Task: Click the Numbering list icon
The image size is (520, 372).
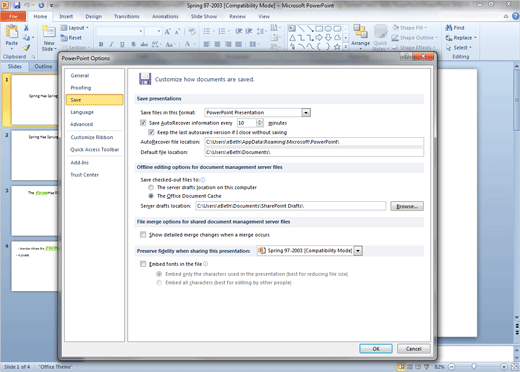Action: (x=222, y=31)
